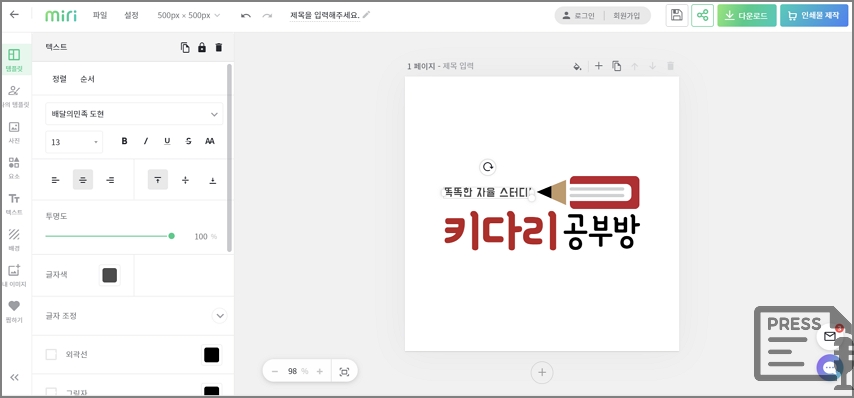Set vertical alignment to bottom

(x=213, y=180)
